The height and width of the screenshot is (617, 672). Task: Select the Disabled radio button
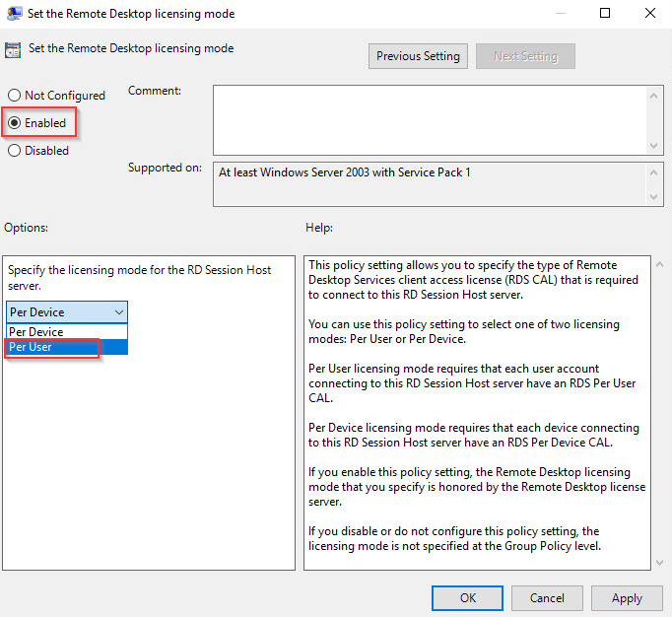pyautogui.click(x=14, y=151)
